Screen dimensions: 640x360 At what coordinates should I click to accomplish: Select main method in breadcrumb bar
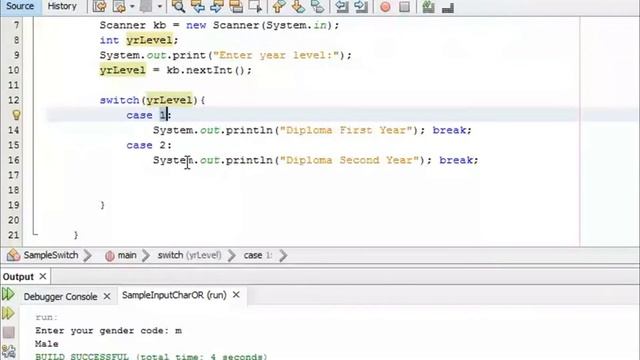click(127, 255)
